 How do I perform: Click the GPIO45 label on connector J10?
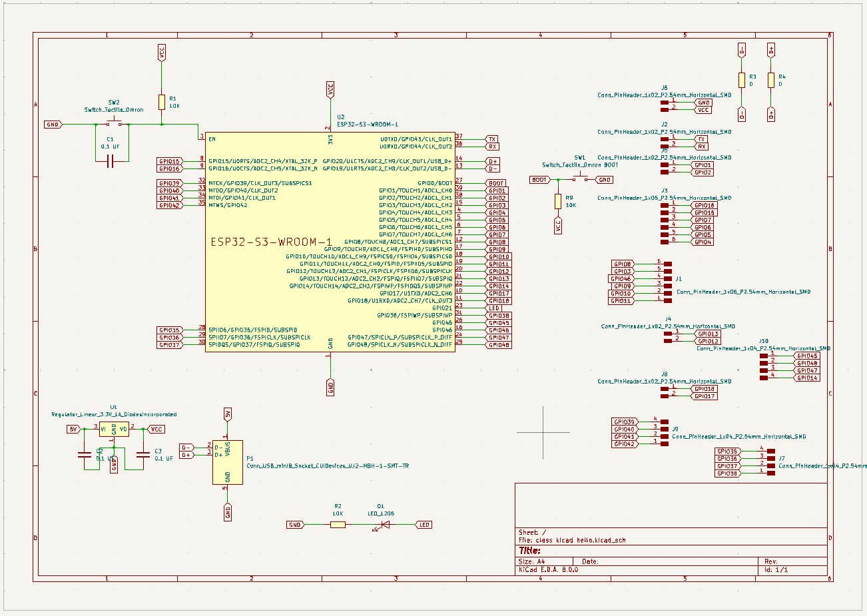point(807,356)
